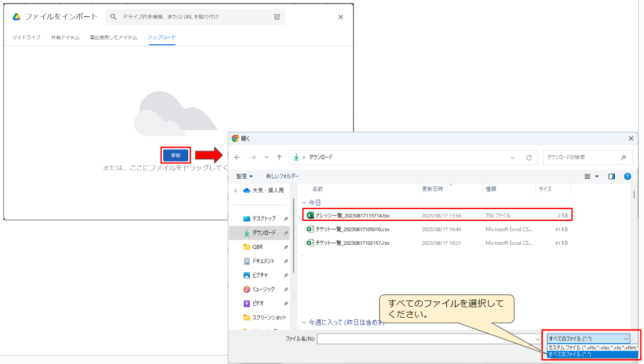This screenshot has height=364, width=644.
Task: Open the view layout options icon
Action: point(588,177)
